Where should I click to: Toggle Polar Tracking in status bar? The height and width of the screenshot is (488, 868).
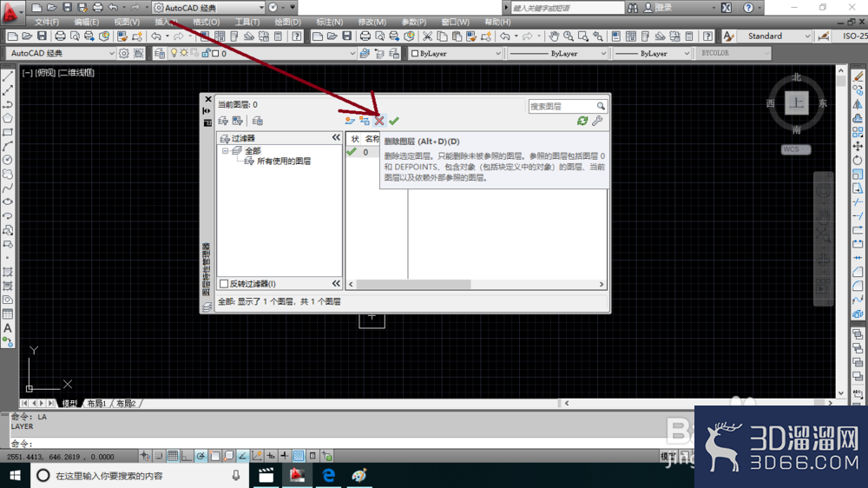201,456
